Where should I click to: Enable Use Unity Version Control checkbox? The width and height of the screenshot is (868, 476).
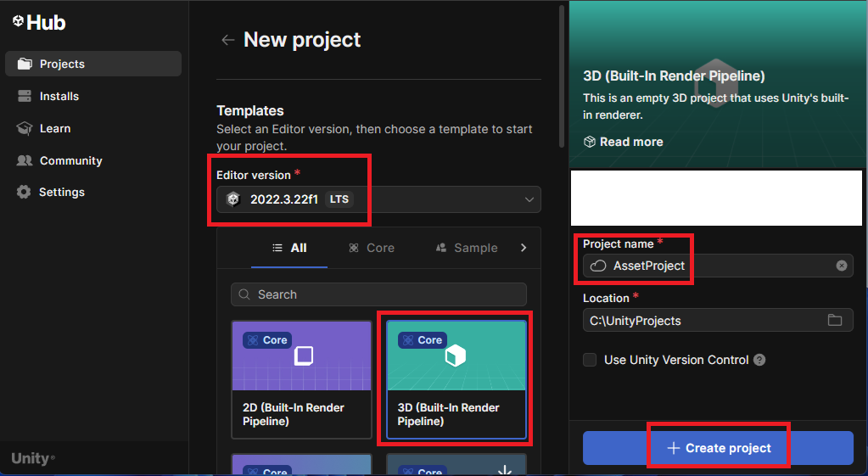(x=590, y=360)
